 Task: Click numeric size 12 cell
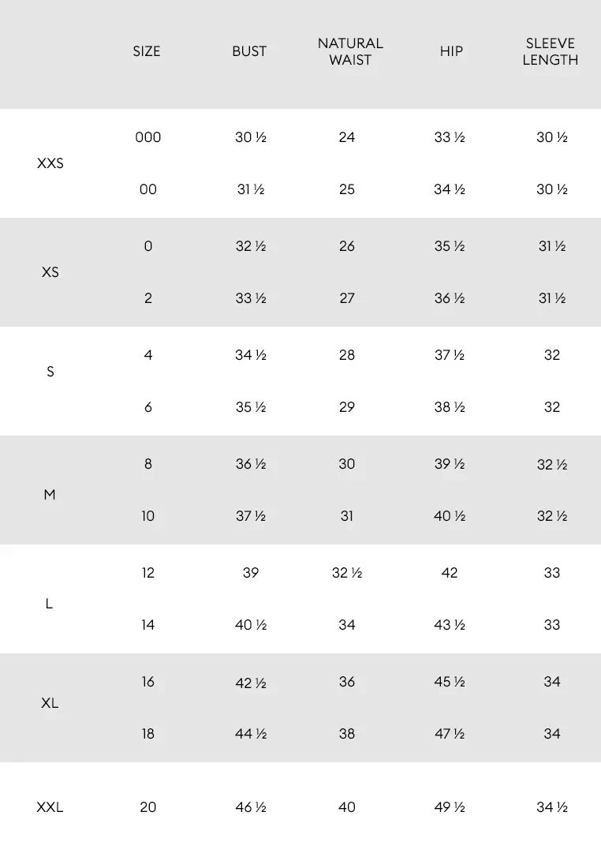coord(148,573)
